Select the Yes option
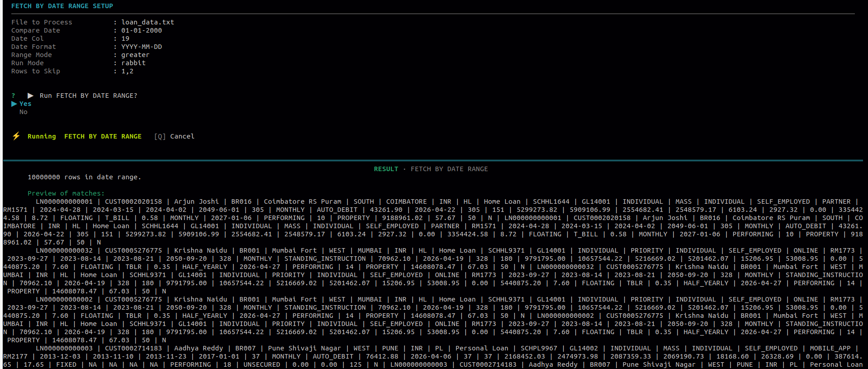 [25, 104]
